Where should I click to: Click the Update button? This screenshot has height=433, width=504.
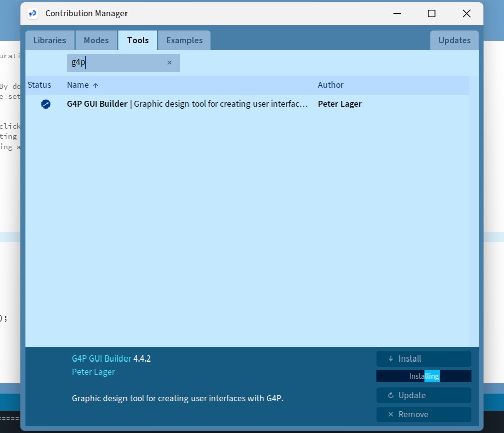[424, 395]
